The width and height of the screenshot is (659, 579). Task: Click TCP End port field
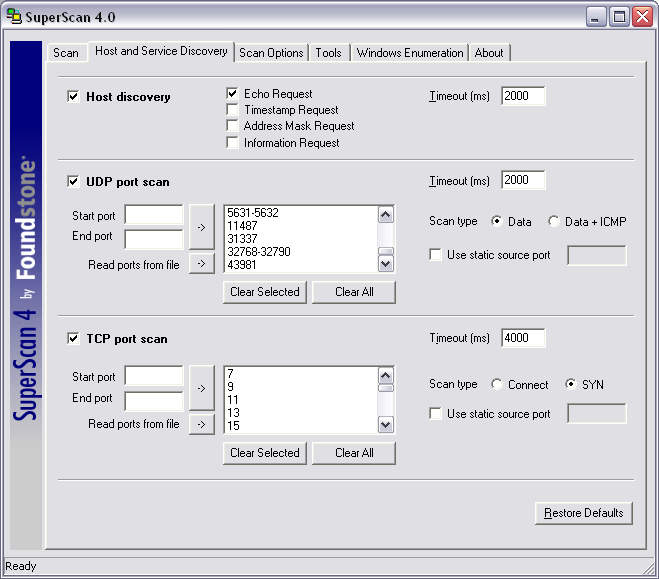point(154,401)
